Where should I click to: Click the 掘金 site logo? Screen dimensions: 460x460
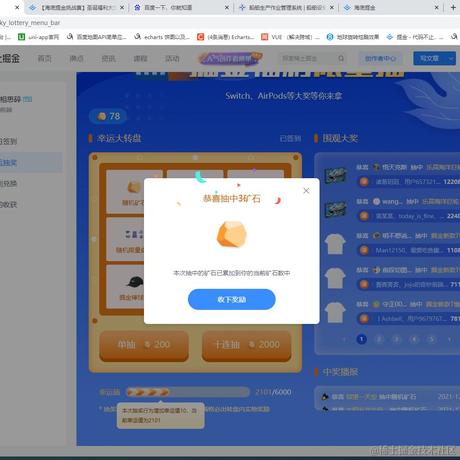[x=10, y=59]
